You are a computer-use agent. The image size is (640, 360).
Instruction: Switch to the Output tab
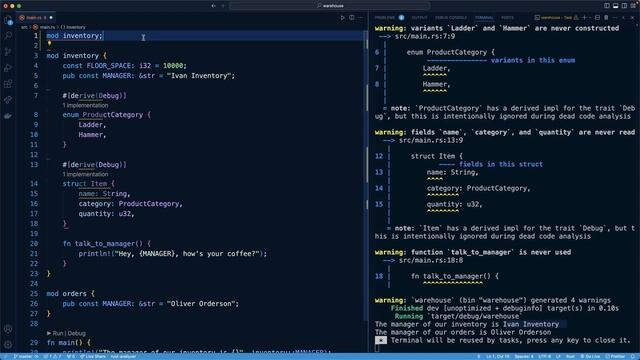click(x=419, y=18)
